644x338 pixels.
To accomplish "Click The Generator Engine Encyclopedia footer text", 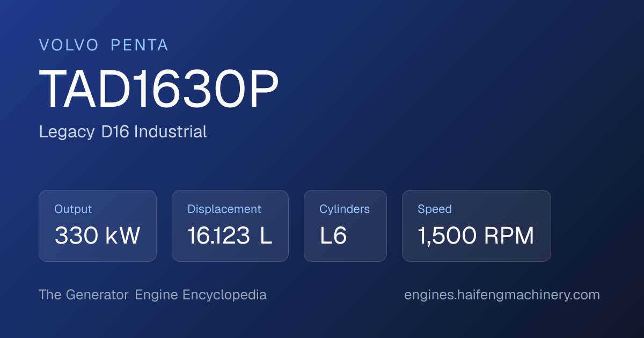I will [152, 295].
